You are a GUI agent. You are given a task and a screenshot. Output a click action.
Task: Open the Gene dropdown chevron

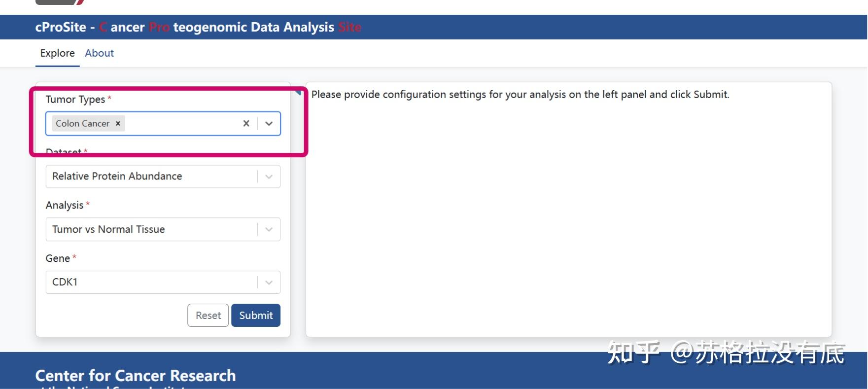(269, 283)
